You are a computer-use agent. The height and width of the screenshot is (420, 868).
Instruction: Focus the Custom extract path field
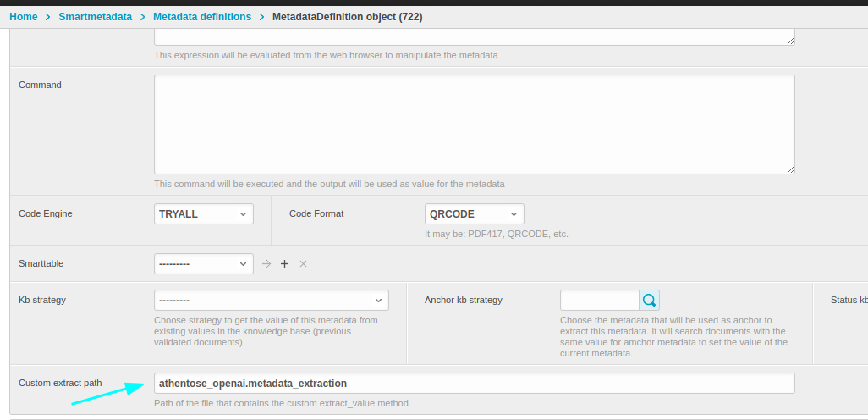coord(474,384)
